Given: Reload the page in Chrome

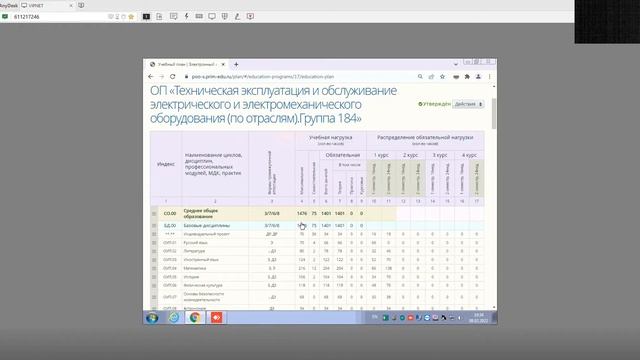Looking at the screenshot, I should click(173, 76).
